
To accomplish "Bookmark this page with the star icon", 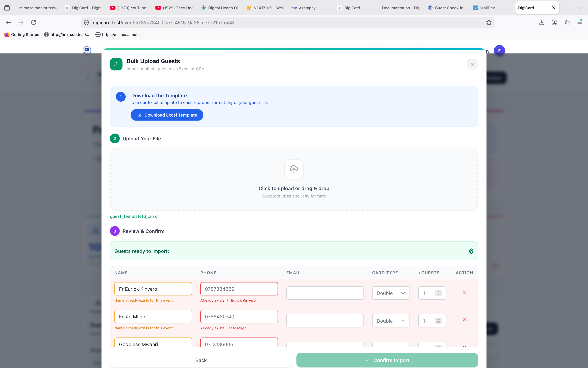I will (489, 23).
